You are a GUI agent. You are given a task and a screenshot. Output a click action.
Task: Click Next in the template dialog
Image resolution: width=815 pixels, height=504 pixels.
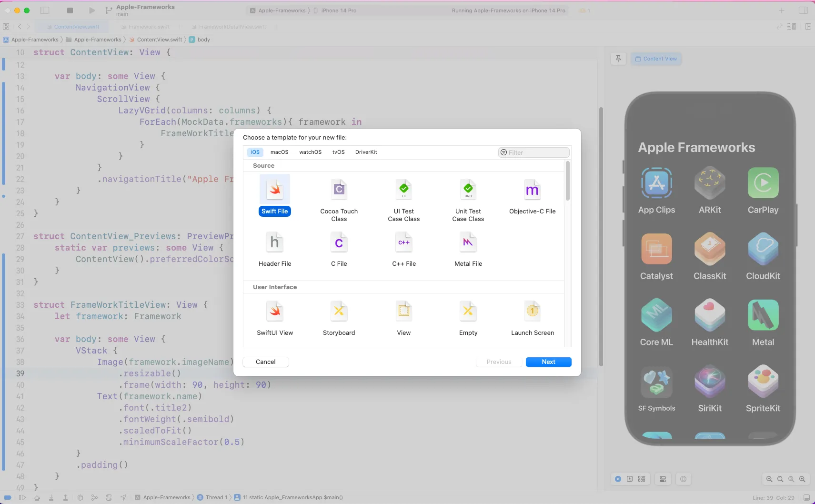pos(548,362)
